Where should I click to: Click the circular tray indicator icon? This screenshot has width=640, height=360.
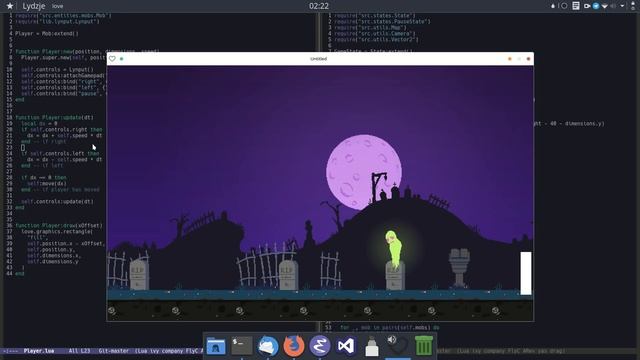click(x=564, y=6)
